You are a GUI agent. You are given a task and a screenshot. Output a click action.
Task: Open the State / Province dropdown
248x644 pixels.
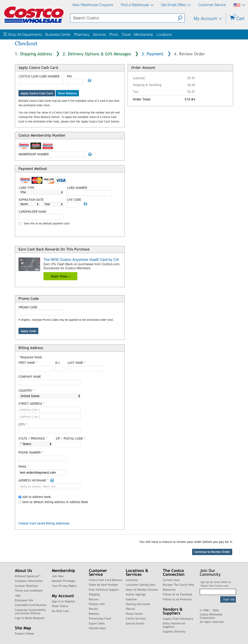click(x=35, y=444)
